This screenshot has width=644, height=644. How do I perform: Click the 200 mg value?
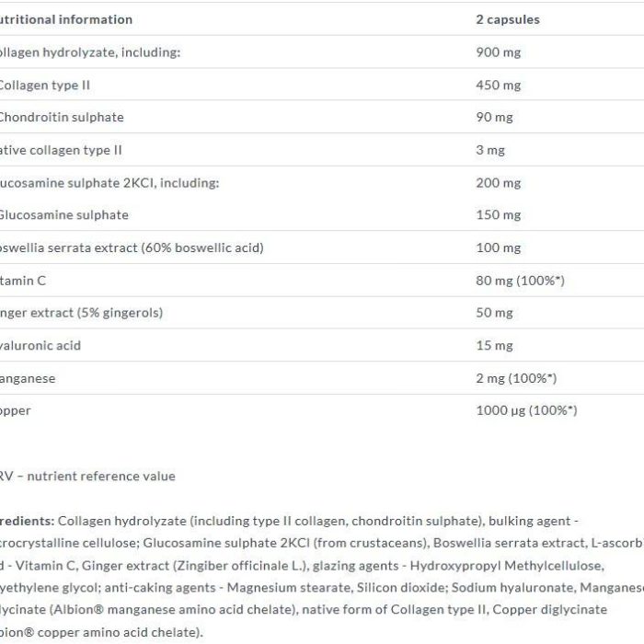click(499, 183)
